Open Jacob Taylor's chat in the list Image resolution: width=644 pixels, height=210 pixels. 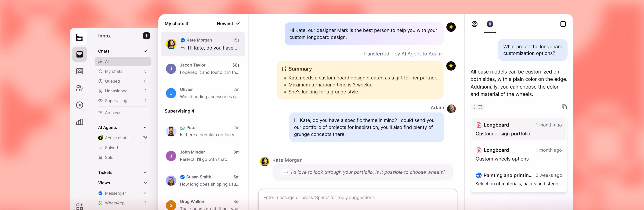click(x=202, y=69)
